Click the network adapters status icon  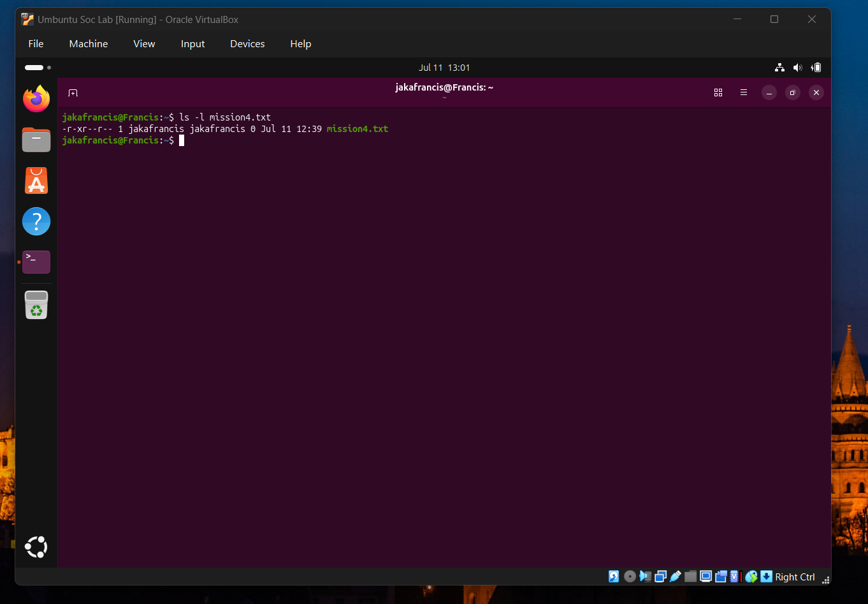[660, 577]
